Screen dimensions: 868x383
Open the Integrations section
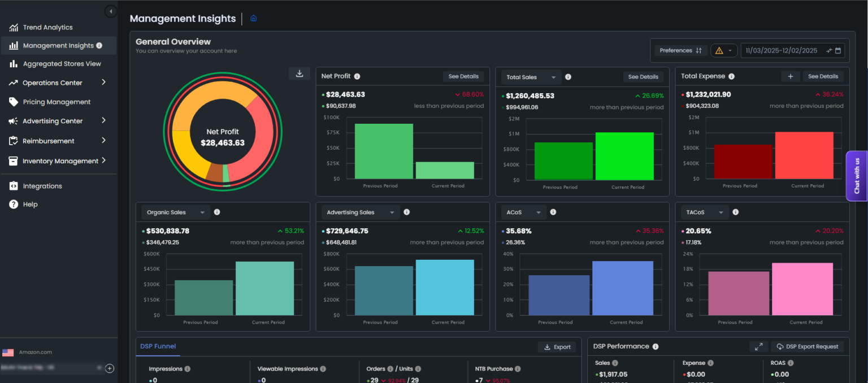point(42,185)
